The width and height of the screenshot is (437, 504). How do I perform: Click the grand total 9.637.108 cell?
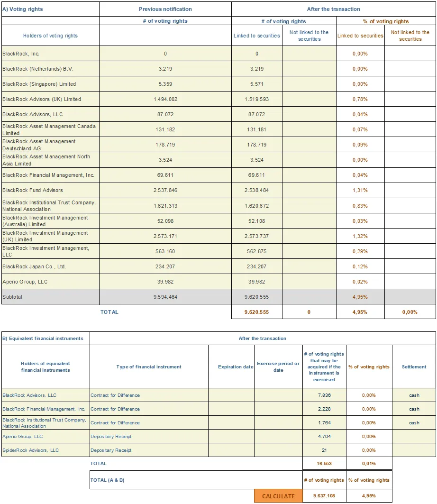tap(324, 495)
